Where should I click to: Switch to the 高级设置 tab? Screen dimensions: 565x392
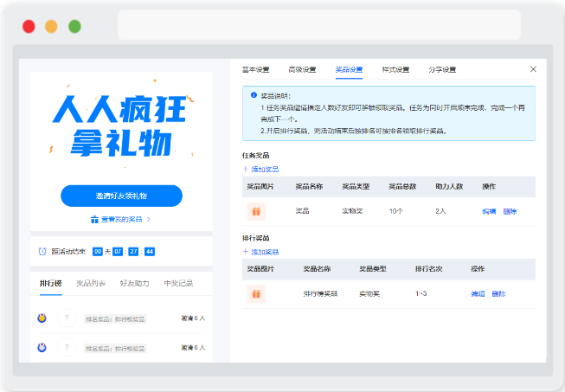(x=302, y=69)
